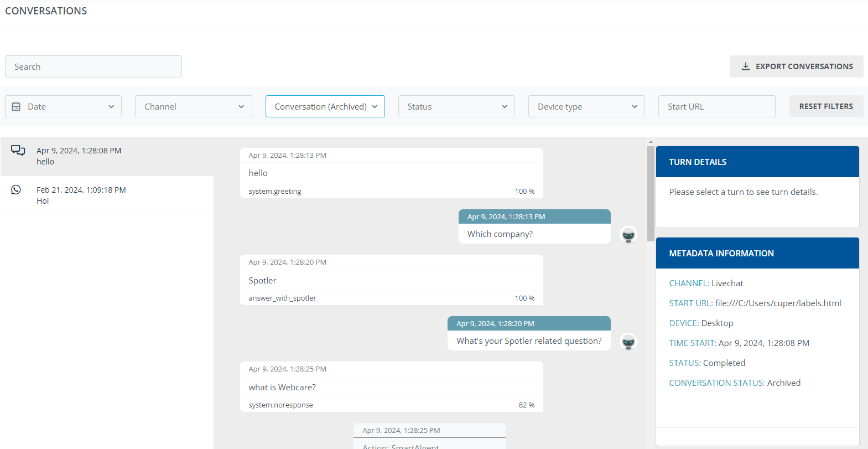The height and width of the screenshot is (449, 868).
Task: Click the "Apr 9, 2024, 1:28:25 PM" action turn card
Action: click(429, 436)
